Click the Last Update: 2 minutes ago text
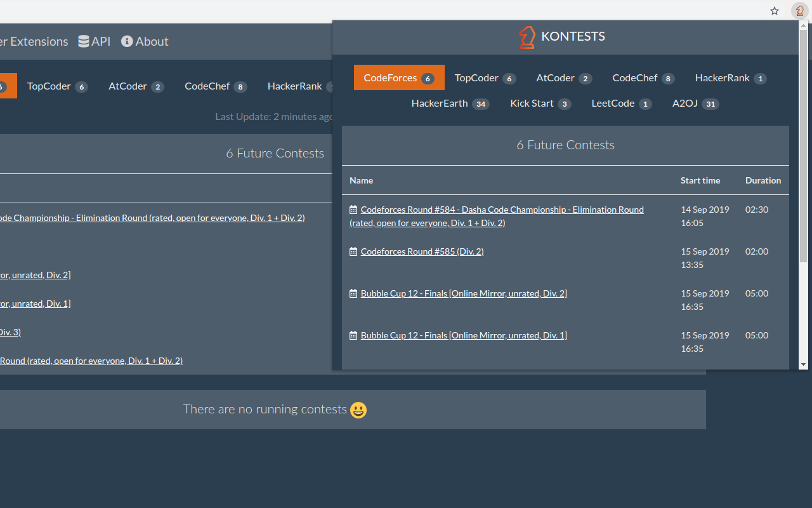The image size is (812, 508). 274,116
